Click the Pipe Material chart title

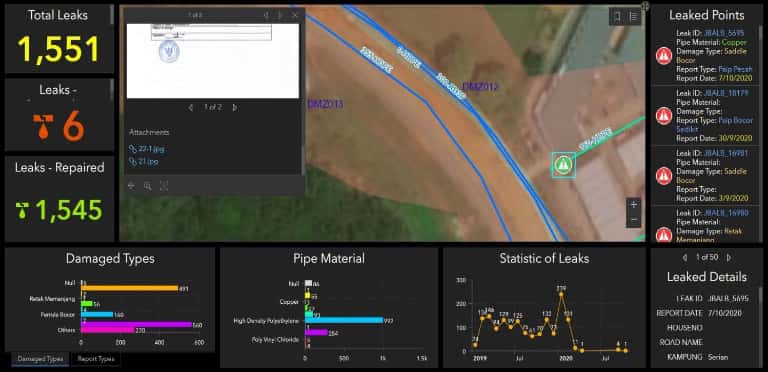point(329,258)
